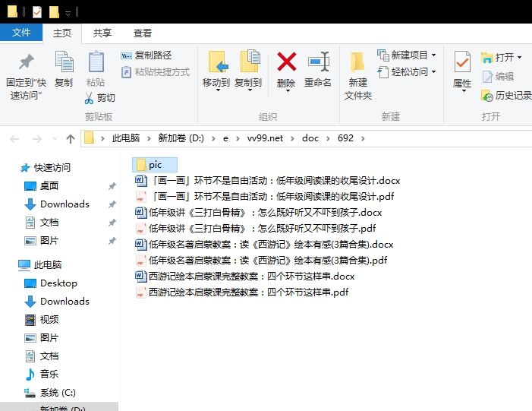
Task: Click the address bar folder icon
Action: click(89, 138)
